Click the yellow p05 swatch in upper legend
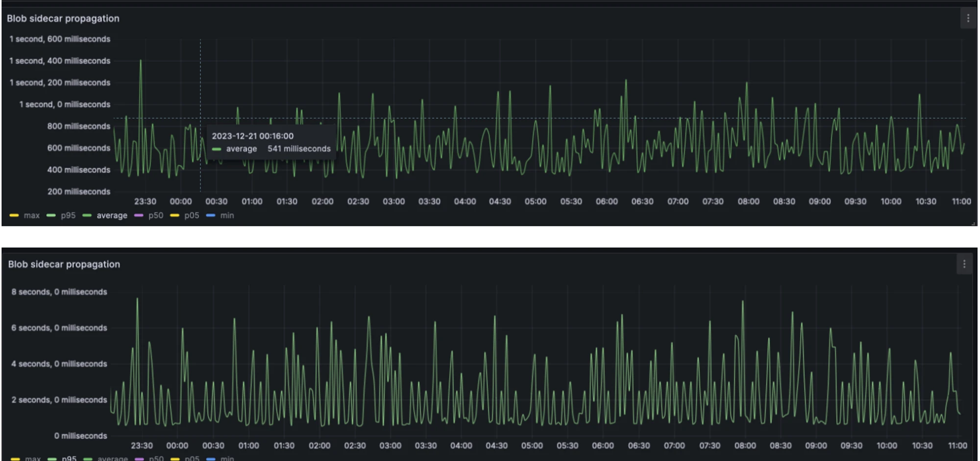980x461 pixels. (174, 216)
